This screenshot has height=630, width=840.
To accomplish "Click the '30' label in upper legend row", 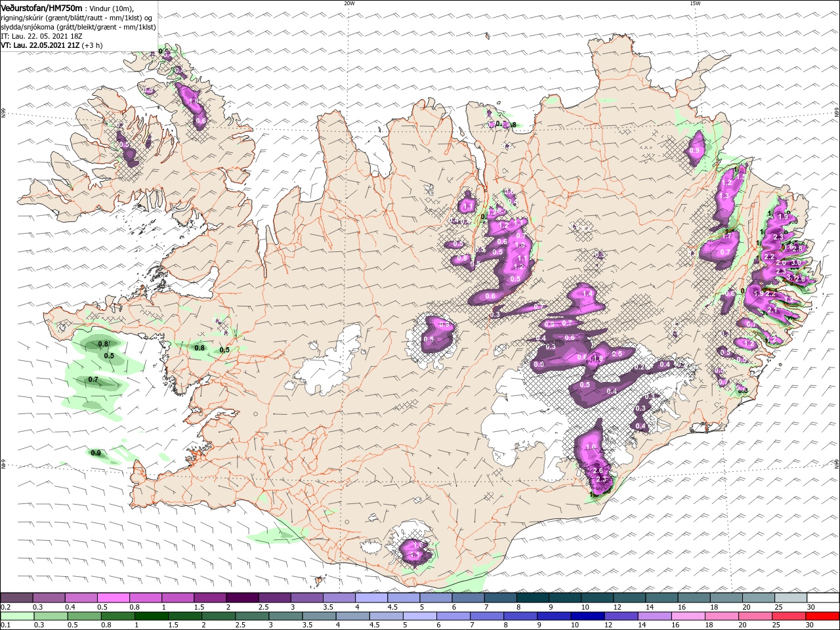I will (811, 607).
